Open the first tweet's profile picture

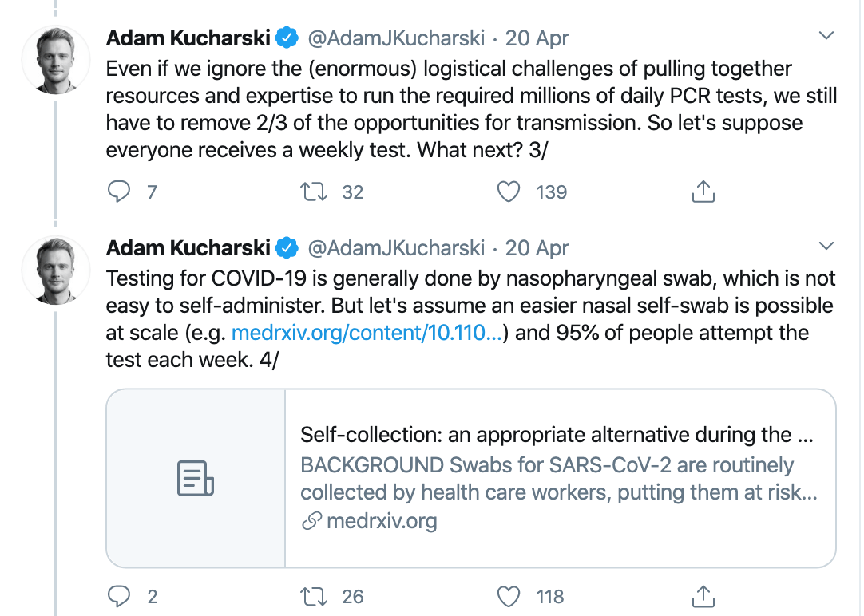coord(55,61)
